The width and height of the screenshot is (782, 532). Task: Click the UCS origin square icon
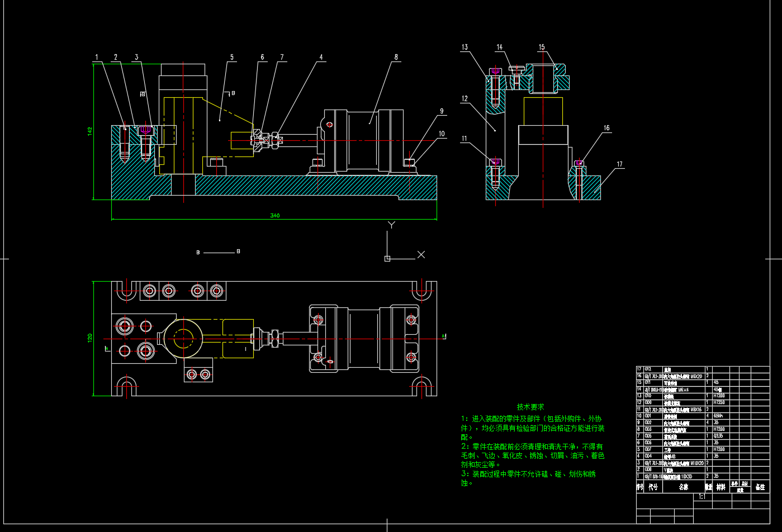(x=387, y=258)
